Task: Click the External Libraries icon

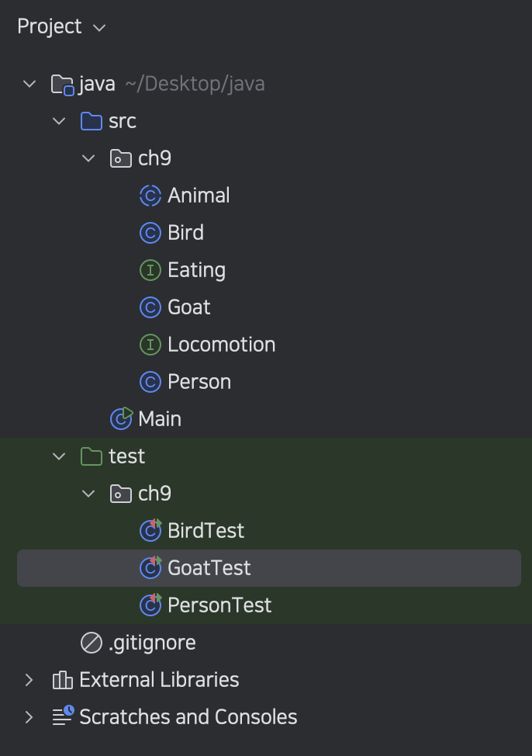Action: 62,680
